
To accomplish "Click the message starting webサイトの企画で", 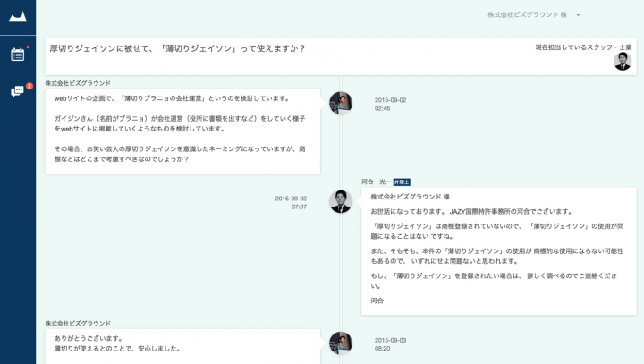I will coord(182,131).
